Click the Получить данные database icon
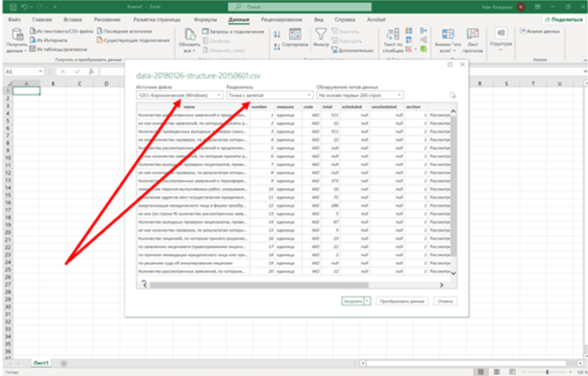588x376 pixels. (18, 34)
